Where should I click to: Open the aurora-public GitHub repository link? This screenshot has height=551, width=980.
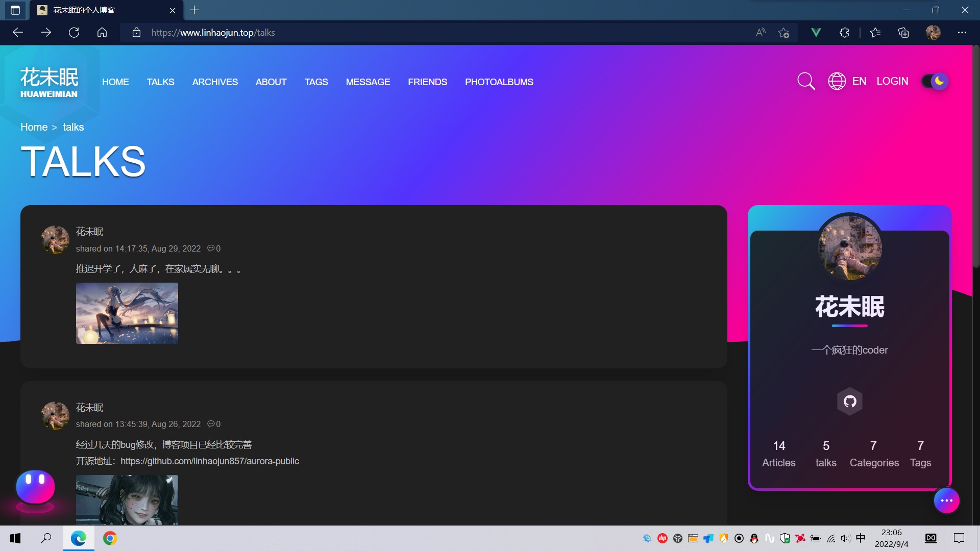(x=209, y=461)
